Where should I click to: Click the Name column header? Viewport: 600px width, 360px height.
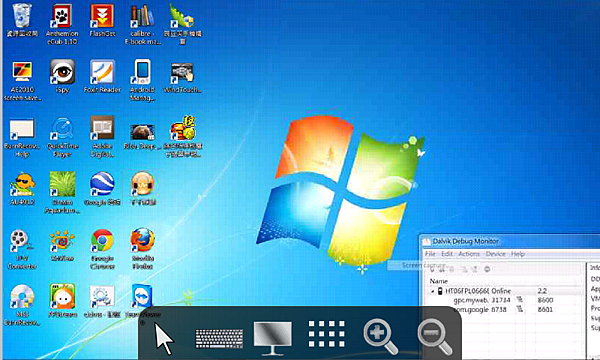click(439, 281)
